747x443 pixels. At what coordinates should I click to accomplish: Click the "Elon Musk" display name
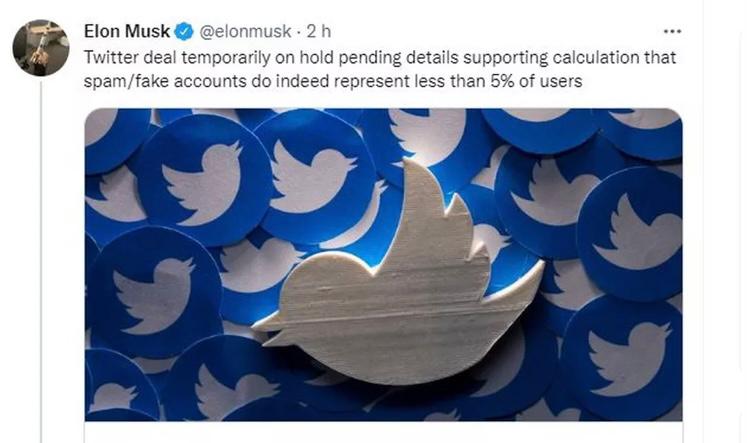pyautogui.click(x=126, y=32)
